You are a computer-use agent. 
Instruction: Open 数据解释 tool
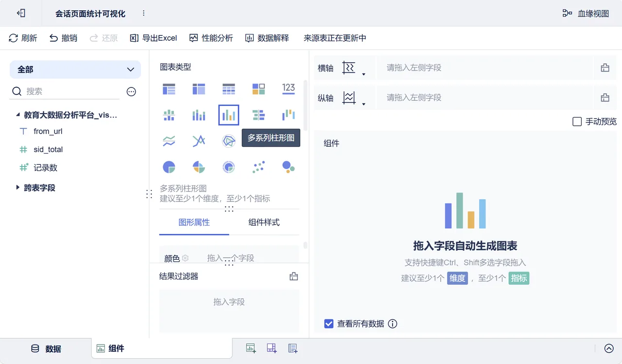(x=267, y=38)
